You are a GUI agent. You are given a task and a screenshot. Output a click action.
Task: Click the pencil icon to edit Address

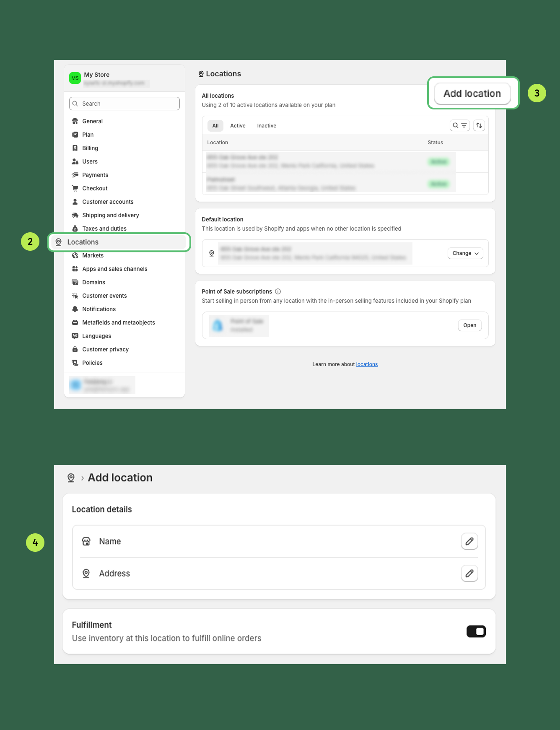[469, 573]
